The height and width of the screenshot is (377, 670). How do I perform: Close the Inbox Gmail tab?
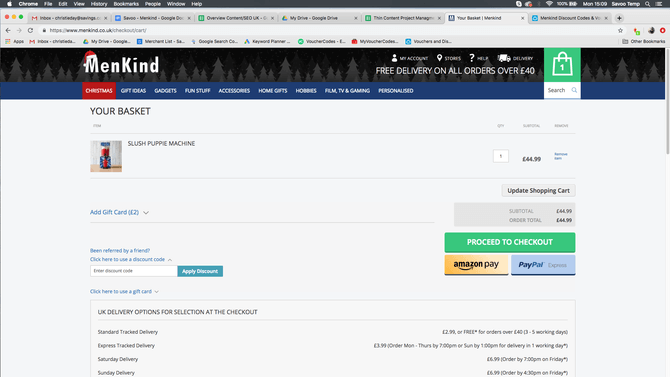106,18
